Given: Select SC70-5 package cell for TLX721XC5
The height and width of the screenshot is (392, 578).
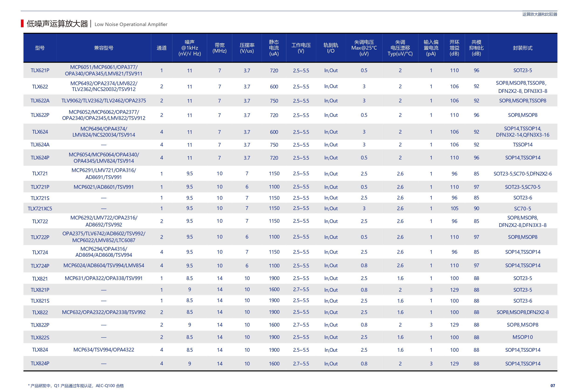Looking at the screenshot, I should pyautogui.click(x=522, y=209).
